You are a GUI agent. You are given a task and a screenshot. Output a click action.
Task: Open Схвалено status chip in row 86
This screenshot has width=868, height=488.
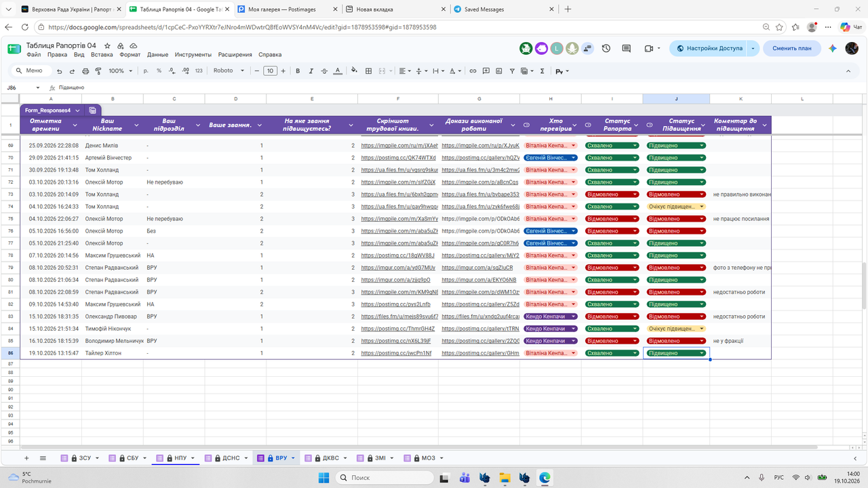click(x=612, y=353)
